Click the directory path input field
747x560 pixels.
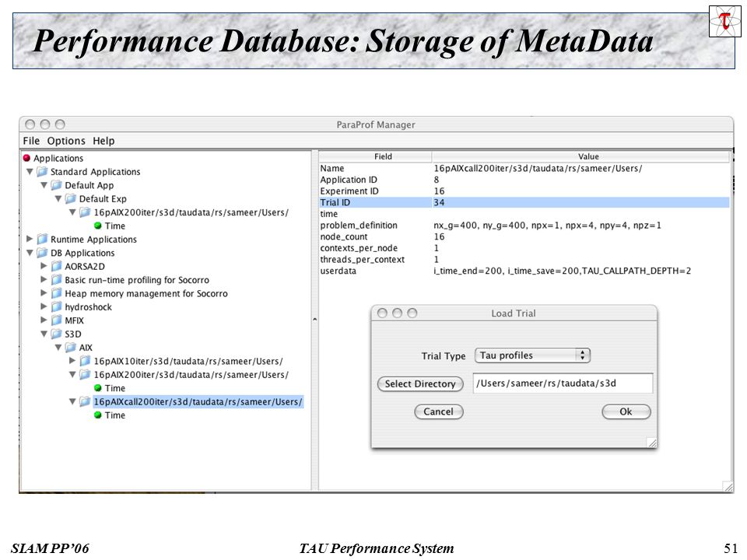pyautogui.click(x=563, y=383)
